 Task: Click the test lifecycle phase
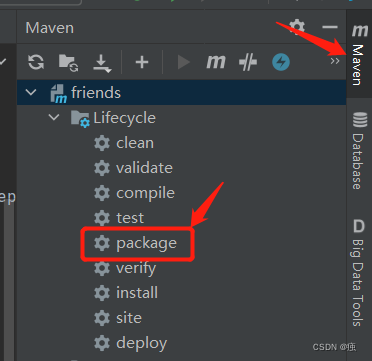click(130, 218)
